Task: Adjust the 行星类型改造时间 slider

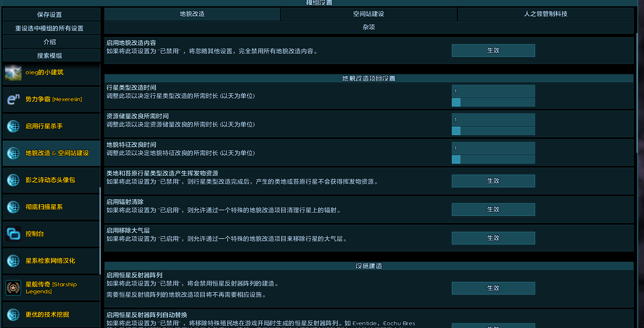Action: tap(493, 102)
